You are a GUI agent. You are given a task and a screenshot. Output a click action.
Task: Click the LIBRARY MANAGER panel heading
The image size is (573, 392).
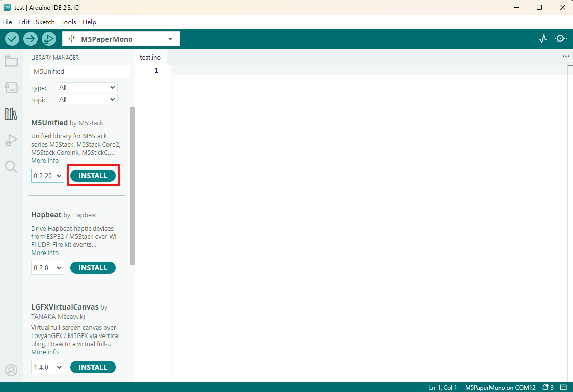(55, 58)
